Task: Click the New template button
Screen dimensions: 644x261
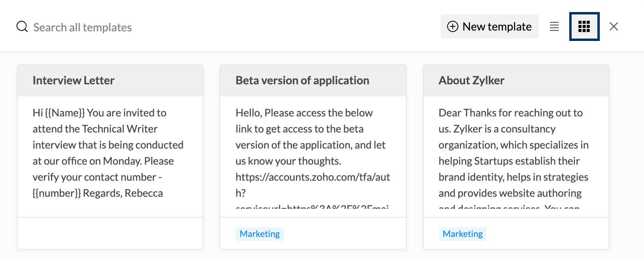Action: pos(489,27)
